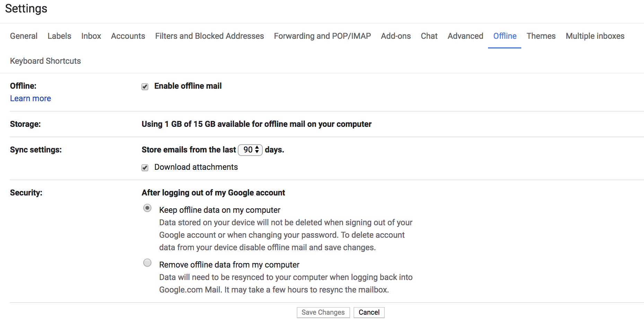This screenshot has height=323, width=644.
Task: View Multiple inboxes settings
Action: tap(595, 36)
